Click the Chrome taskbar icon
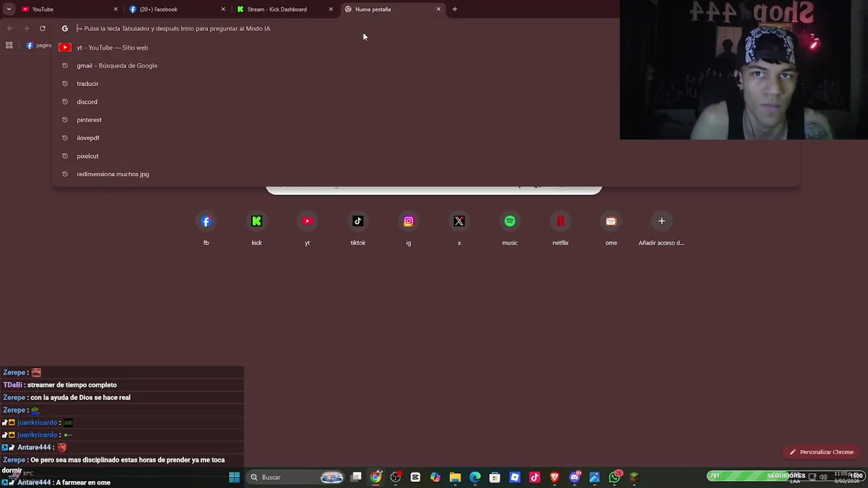Image resolution: width=868 pixels, height=488 pixels. pos(376,477)
